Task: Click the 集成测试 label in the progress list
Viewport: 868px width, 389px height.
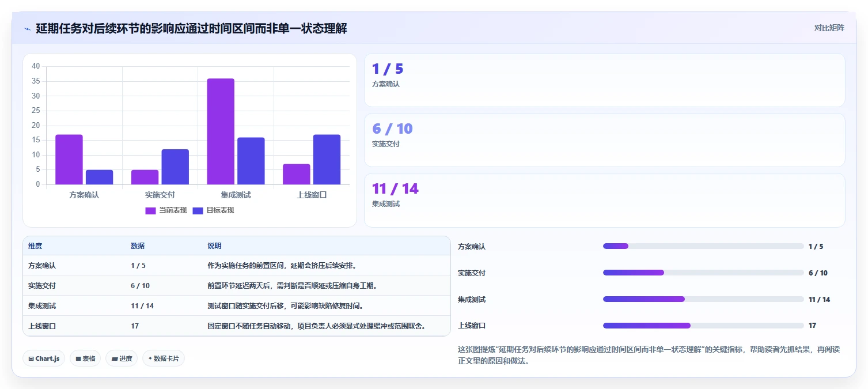Action: point(472,300)
